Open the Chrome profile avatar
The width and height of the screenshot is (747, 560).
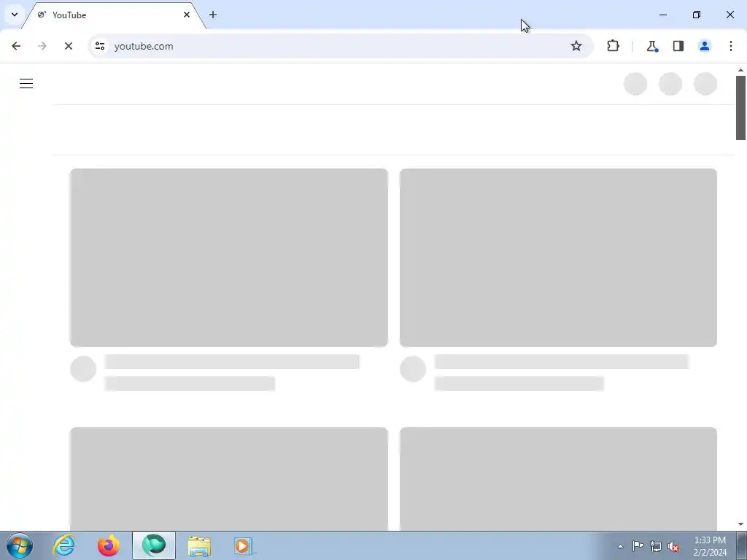pos(705,46)
